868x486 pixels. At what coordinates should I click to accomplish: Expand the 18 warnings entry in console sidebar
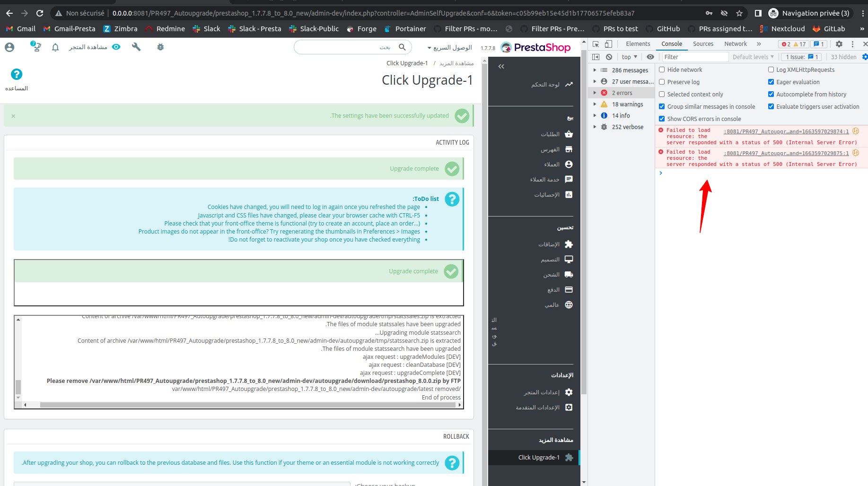(595, 104)
